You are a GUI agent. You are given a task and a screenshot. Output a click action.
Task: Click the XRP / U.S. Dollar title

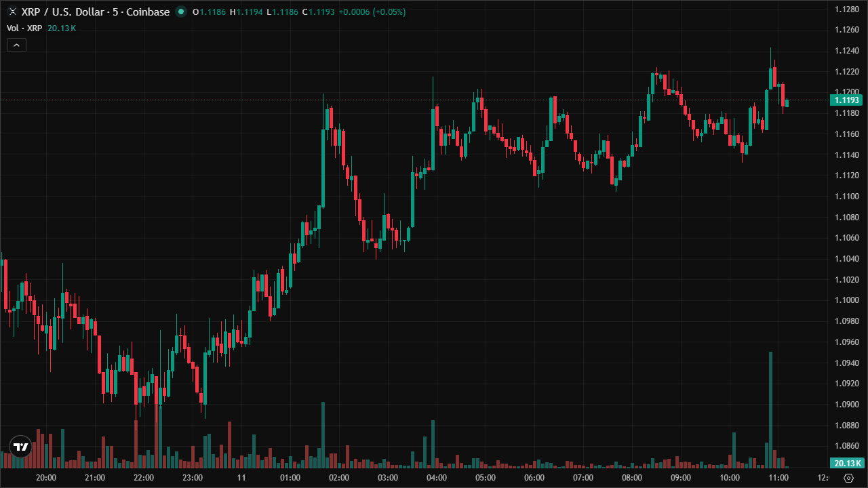click(x=96, y=12)
